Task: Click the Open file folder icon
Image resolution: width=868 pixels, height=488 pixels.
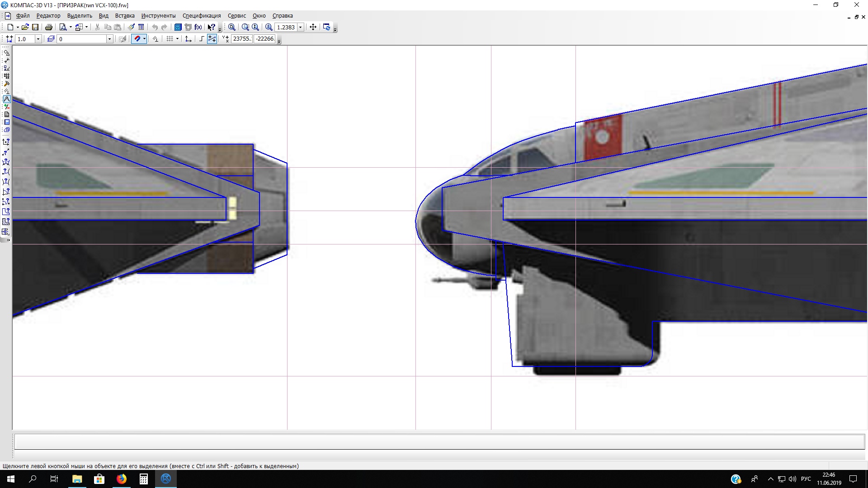Action: click(25, 27)
